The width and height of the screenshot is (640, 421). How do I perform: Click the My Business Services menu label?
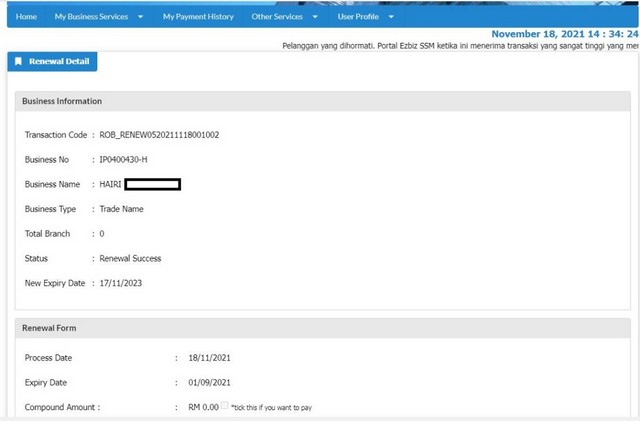pos(91,17)
